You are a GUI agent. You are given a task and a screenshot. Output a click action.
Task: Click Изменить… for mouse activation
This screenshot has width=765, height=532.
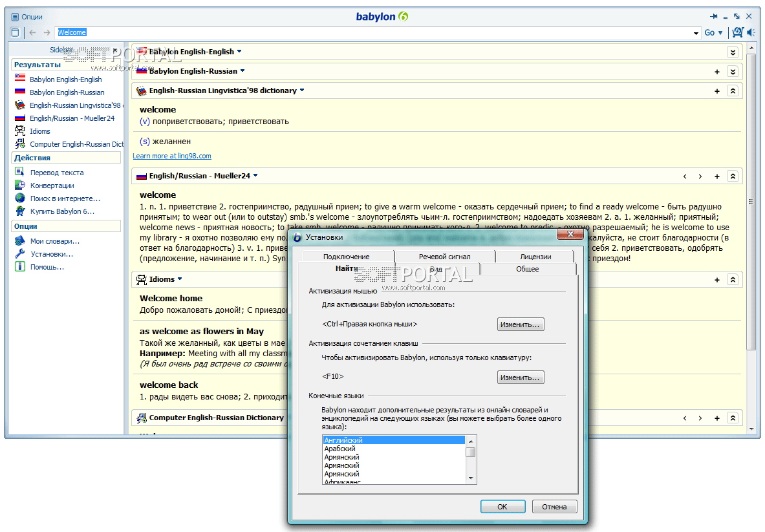(521, 325)
